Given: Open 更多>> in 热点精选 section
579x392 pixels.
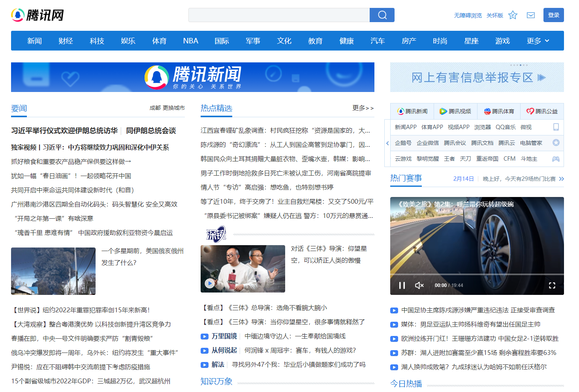Looking at the screenshot, I should pos(363,108).
